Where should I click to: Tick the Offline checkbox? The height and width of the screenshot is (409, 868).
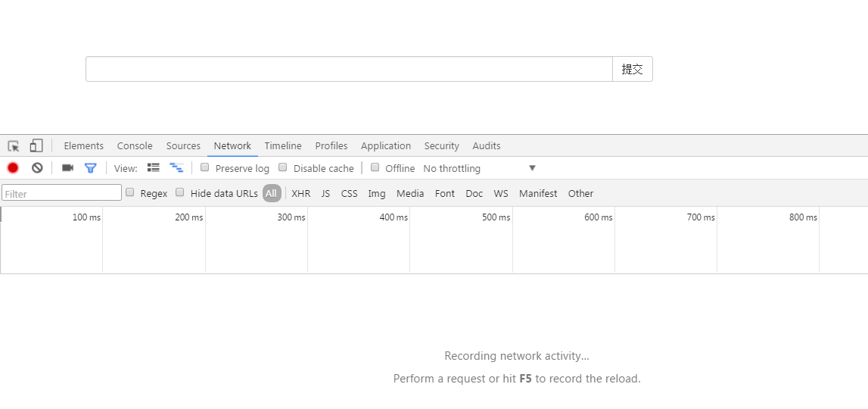click(375, 167)
